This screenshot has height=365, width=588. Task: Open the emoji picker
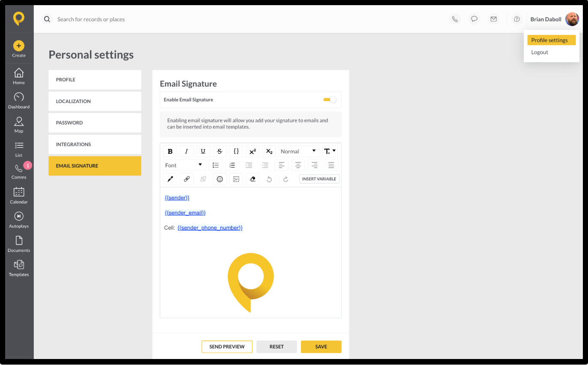pyautogui.click(x=220, y=179)
